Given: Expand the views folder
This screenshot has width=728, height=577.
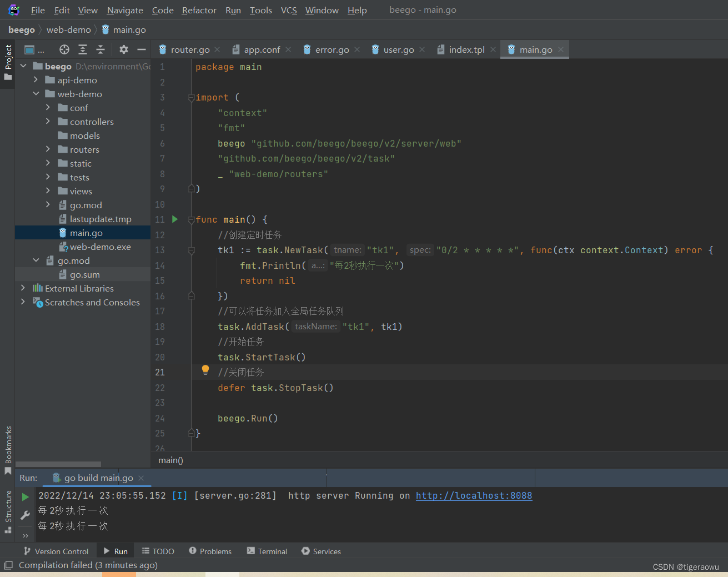Looking at the screenshot, I should tap(48, 191).
